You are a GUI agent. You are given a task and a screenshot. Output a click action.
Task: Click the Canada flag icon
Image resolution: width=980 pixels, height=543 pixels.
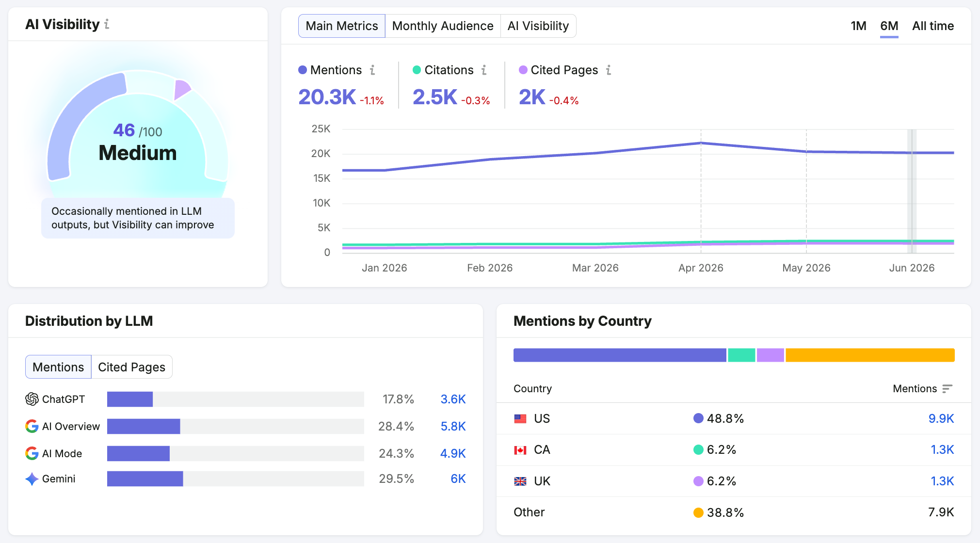pos(520,450)
